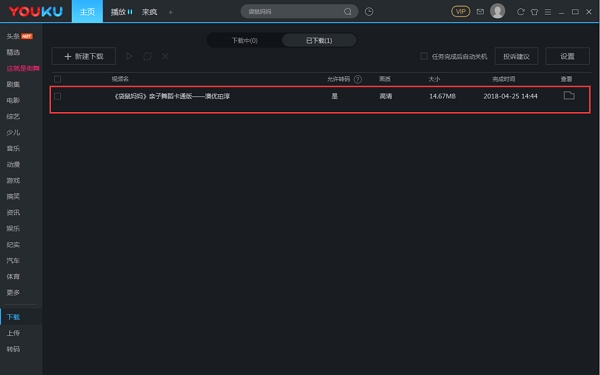Screen dimensions: 600x375
Task: Click the help question mark beside 允许转码
Action: [x=358, y=79]
